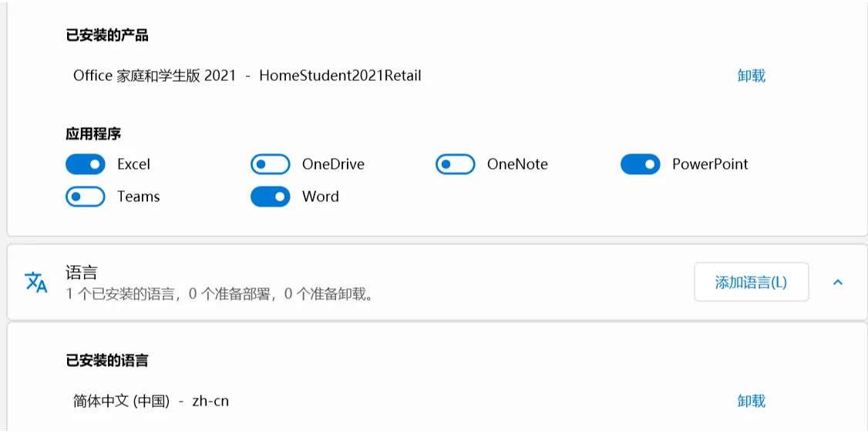Click 卸载 next to 简体中文 (中国)
The image size is (868, 434).
pyautogui.click(x=751, y=401)
